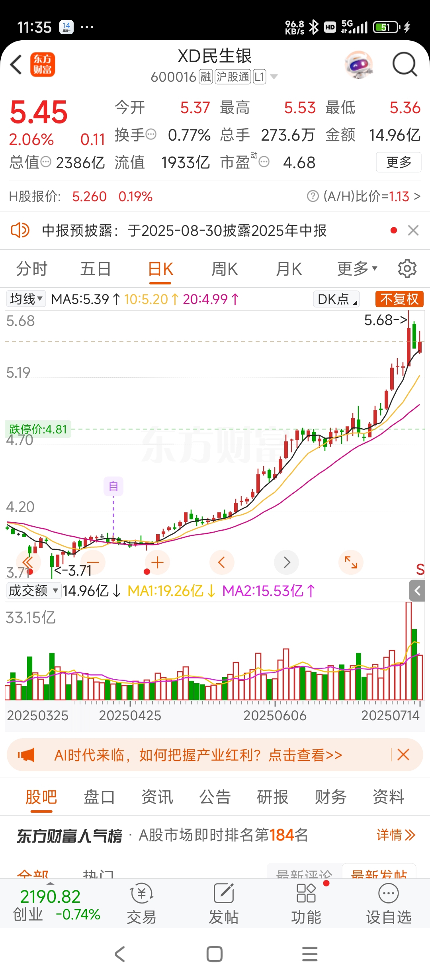Image resolution: width=430 pixels, height=980 pixels.
Task: Tap Android back navigation button
Action: (120, 954)
